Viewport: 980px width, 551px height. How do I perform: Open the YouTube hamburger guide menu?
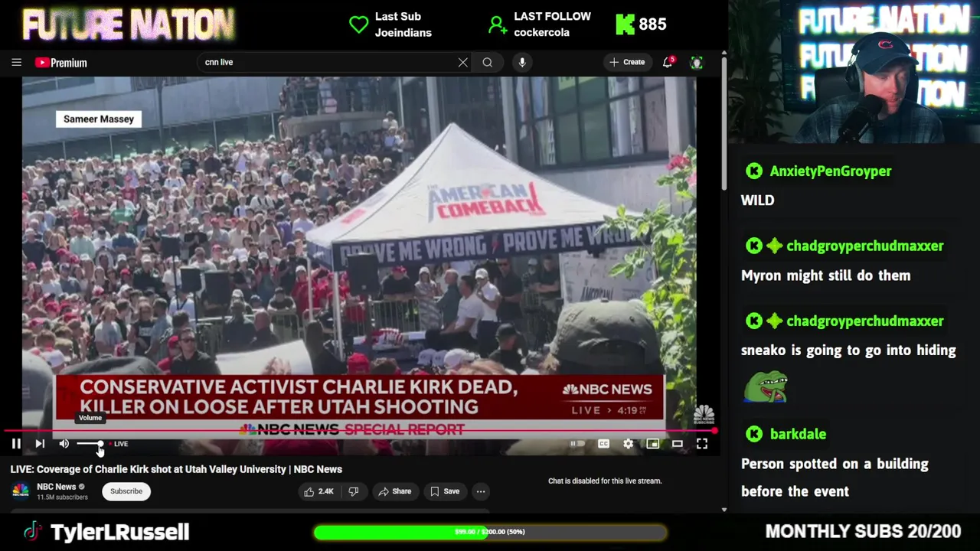point(16,63)
